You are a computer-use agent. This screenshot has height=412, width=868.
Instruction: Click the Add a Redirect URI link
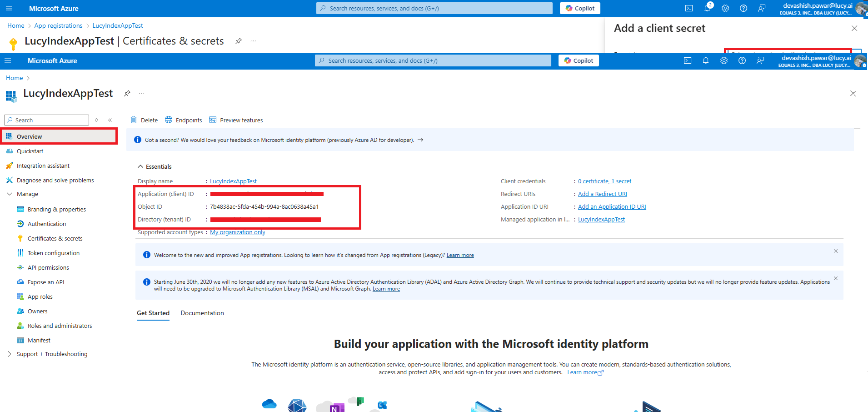[602, 194]
